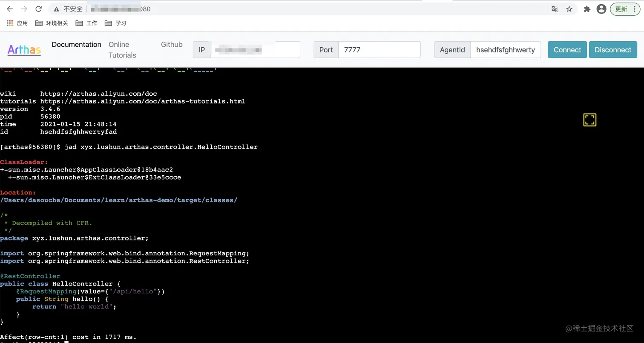Click the red ClassLoader: heading
Image resolution: width=644 pixels, height=343 pixels.
pyautogui.click(x=24, y=162)
